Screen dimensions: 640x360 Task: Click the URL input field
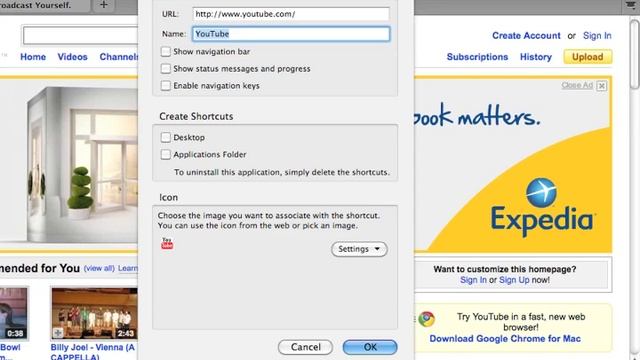(x=291, y=14)
